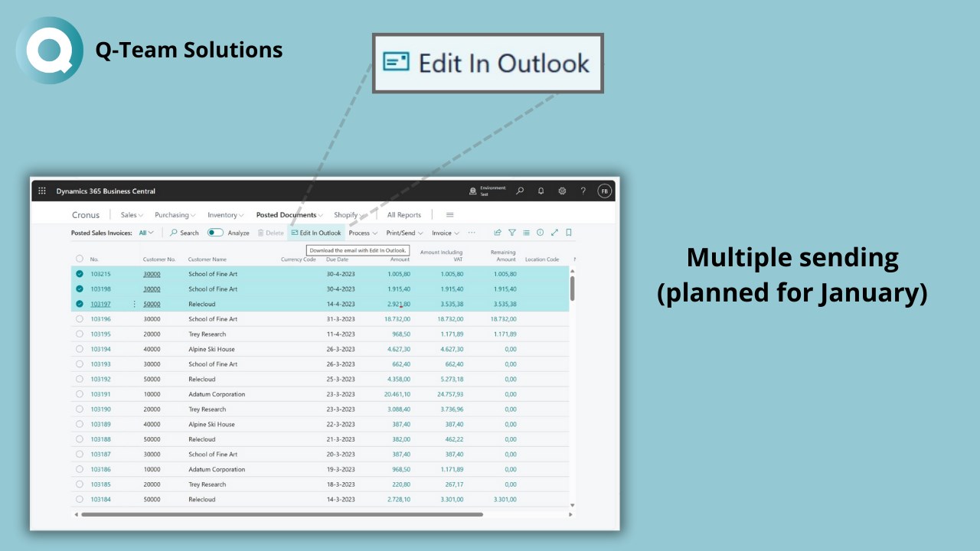Image resolution: width=980 pixels, height=551 pixels.
Task: Click Alpine Ski House in row 103189
Action: click(x=211, y=424)
